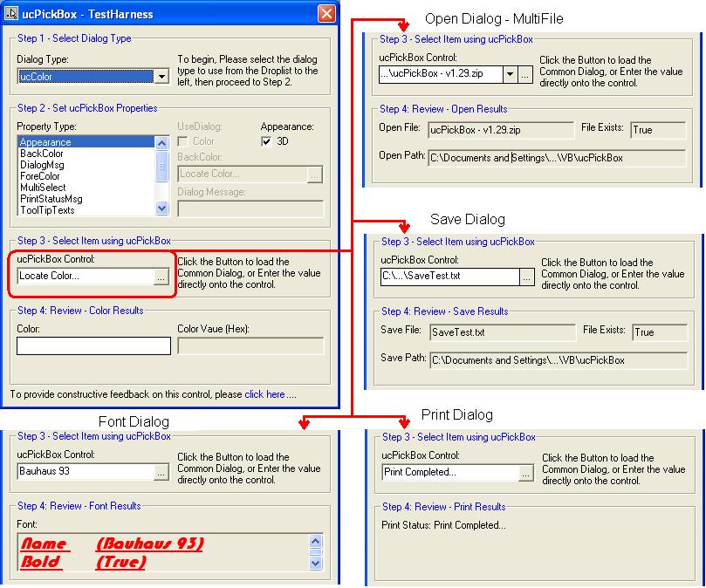Click the ucPickBox window title bar icon
The image size is (706, 588).
pyautogui.click(x=12, y=13)
